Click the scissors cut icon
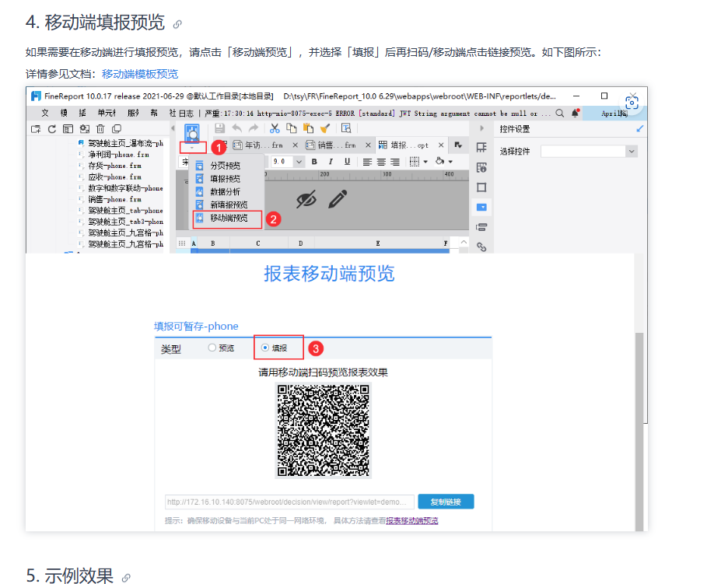 (x=275, y=128)
